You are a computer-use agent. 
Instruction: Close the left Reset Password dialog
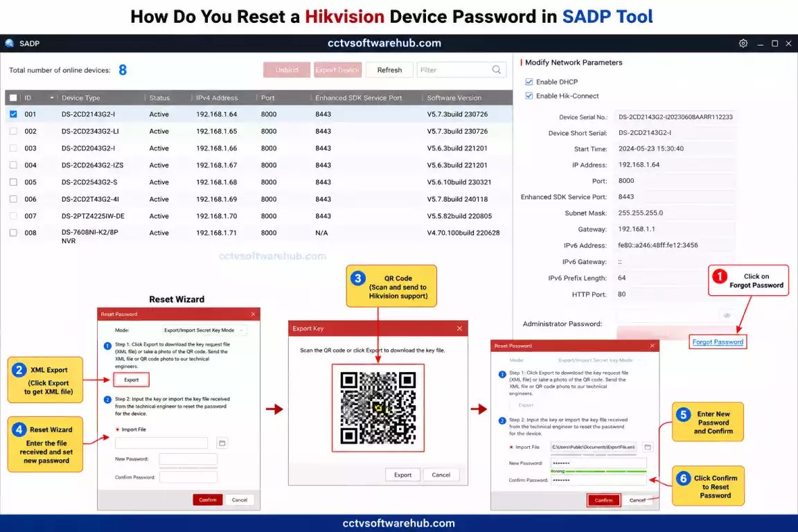pos(253,314)
